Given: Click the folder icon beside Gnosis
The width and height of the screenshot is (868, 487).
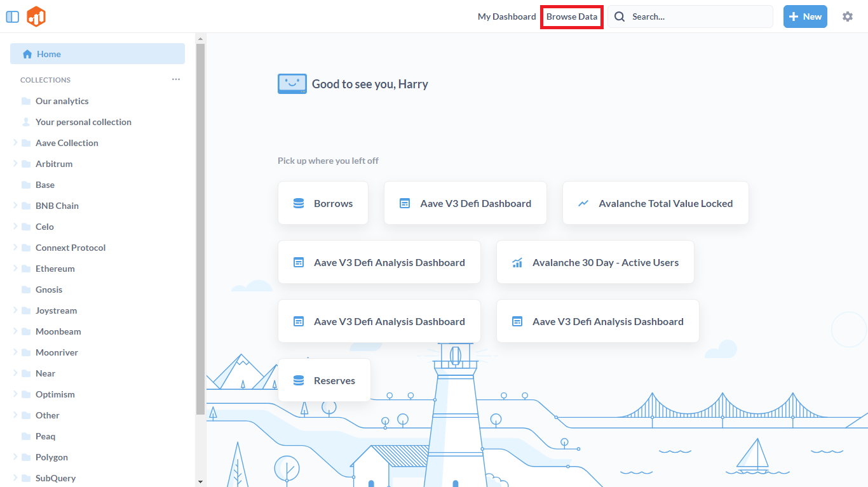Looking at the screenshot, I should pyautogui.click(x=26, y=290).
